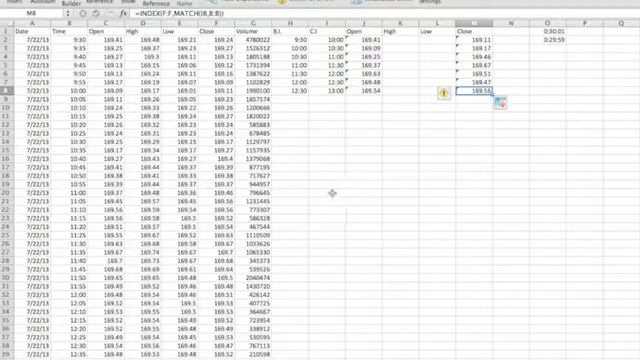Image resolution: width=640 pixels, height=360 pixels.
Task: Click time cell 11:55 in column B
Action: coord(69,286)
